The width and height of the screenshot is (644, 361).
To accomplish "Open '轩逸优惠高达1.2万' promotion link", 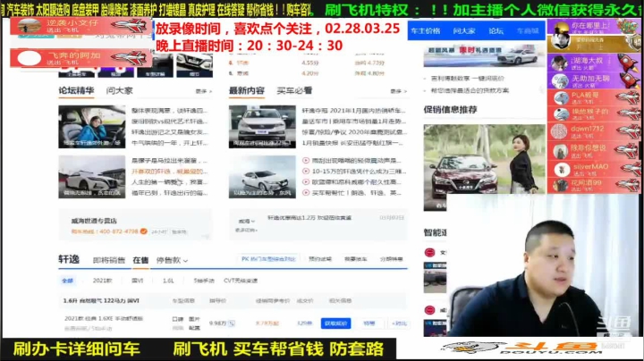I will [x=309, y=218].
